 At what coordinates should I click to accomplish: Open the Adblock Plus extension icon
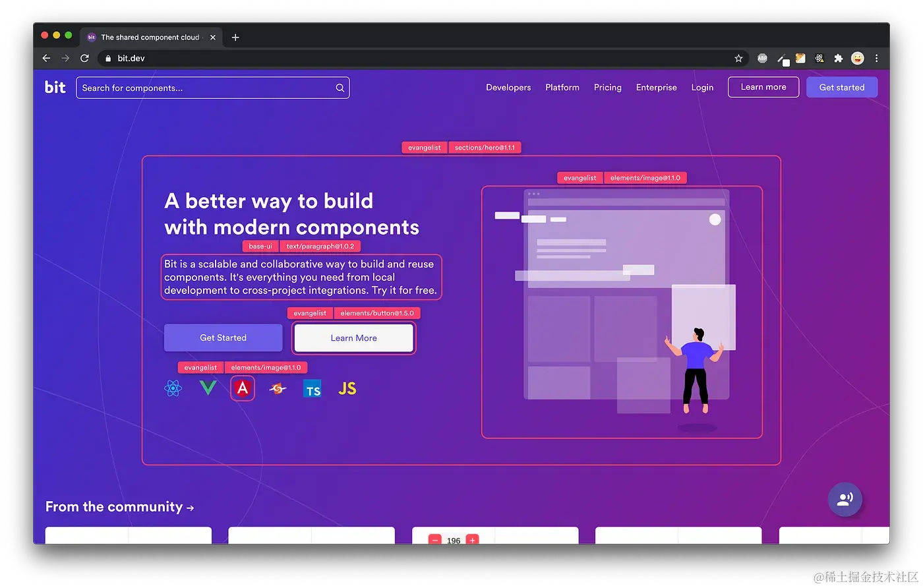pos(762,58)
